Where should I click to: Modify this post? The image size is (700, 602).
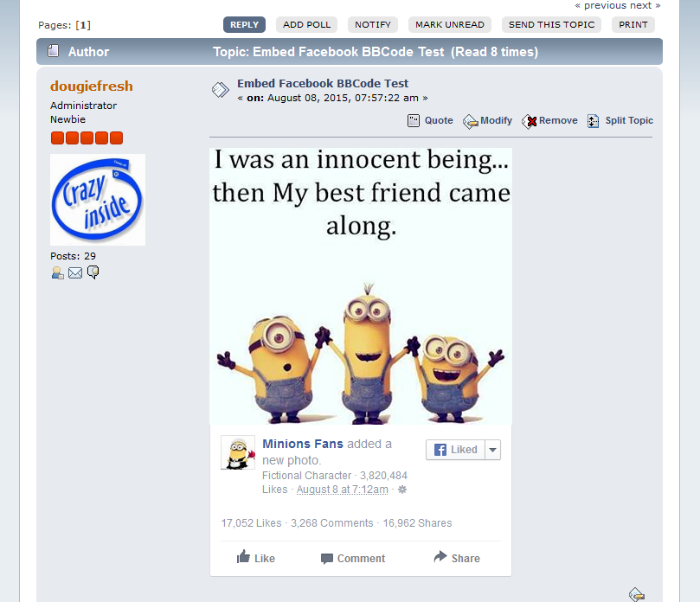click(x=487, y=121)
